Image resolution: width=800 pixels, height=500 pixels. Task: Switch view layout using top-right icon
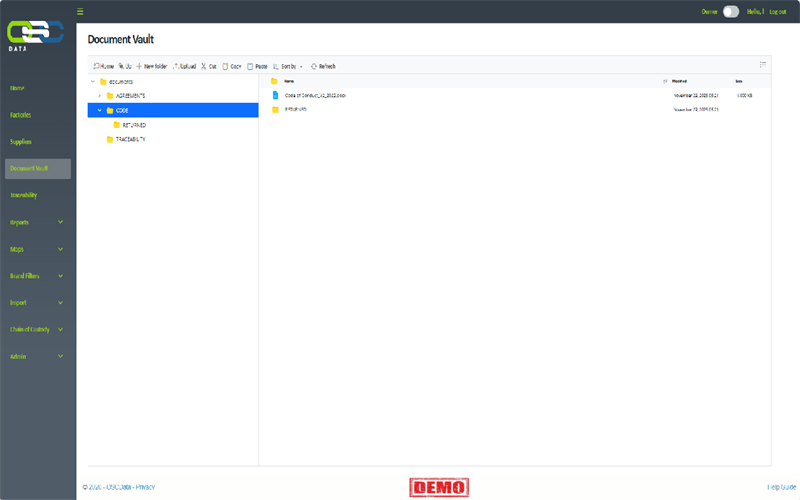pos(763,65)
